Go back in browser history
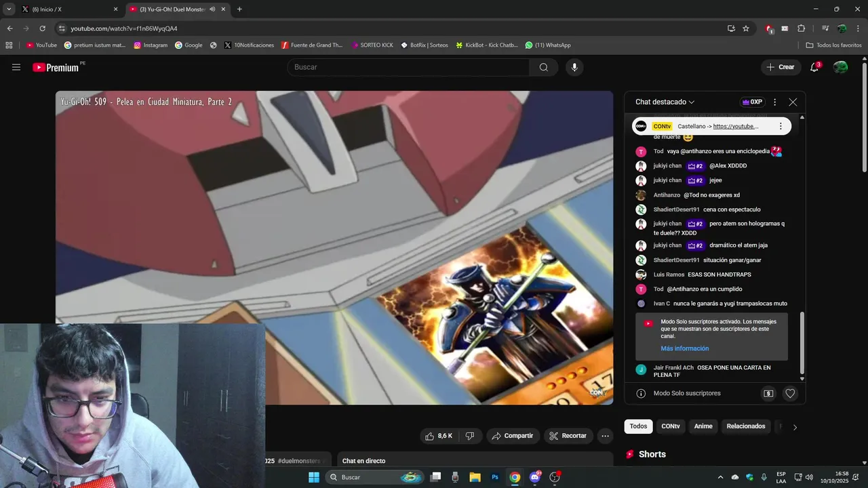This screenshot has width=868, height=488. [x=9, y=28]
